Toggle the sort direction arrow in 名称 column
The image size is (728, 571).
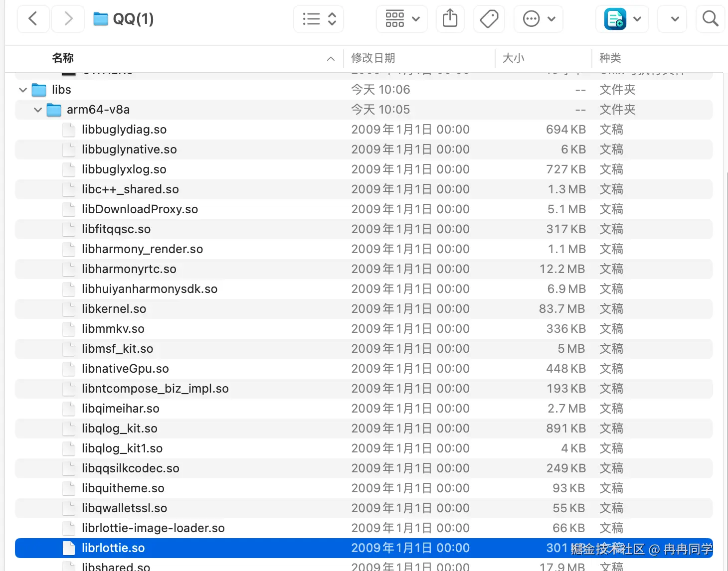pos(331,59)
